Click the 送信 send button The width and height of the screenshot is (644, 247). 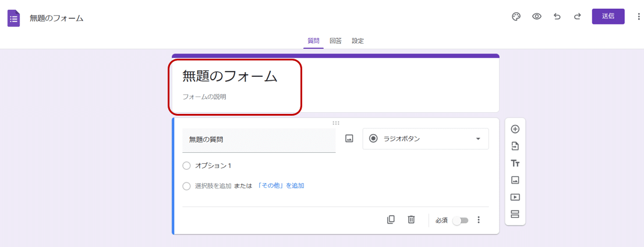tap(608, 16)
